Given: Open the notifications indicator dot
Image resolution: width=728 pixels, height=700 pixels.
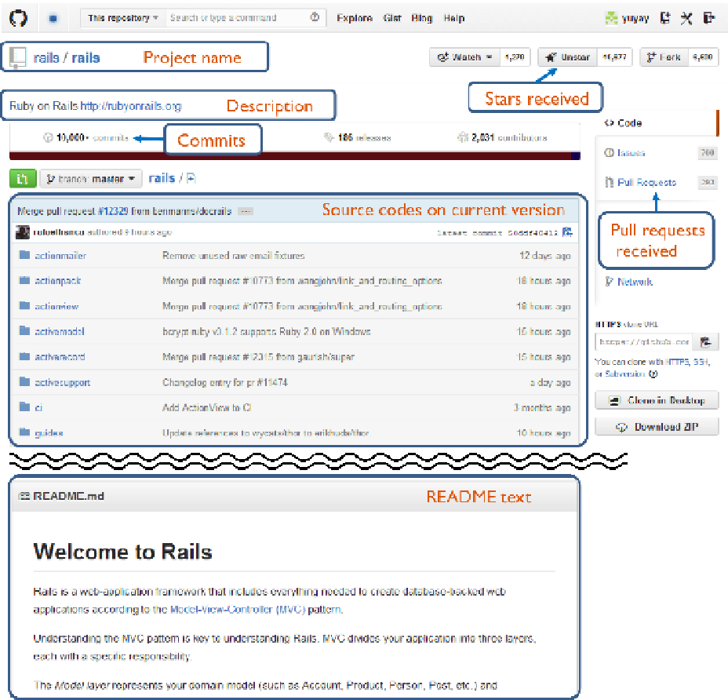Looking at the screenshot, I should pos(53,19).
